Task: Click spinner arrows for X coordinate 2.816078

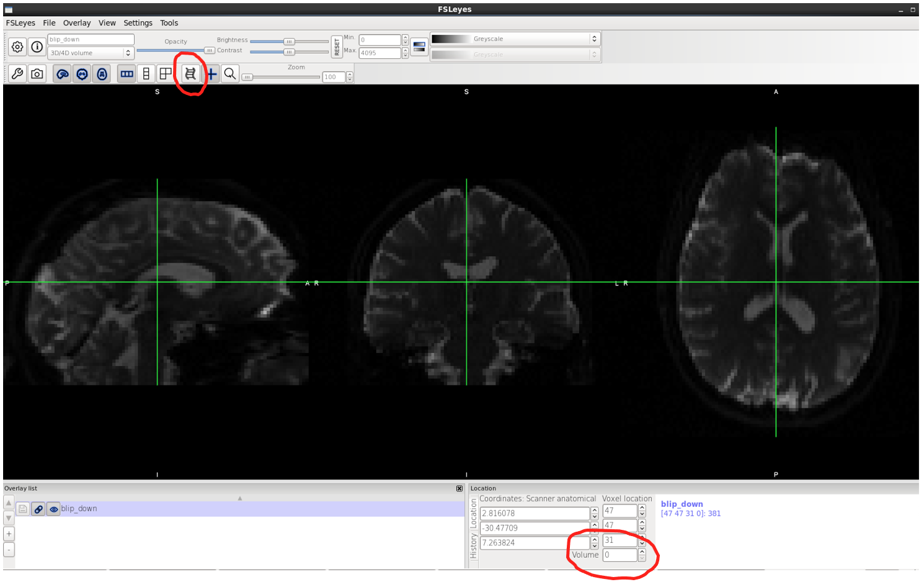Action: click(x=594, y=513)
